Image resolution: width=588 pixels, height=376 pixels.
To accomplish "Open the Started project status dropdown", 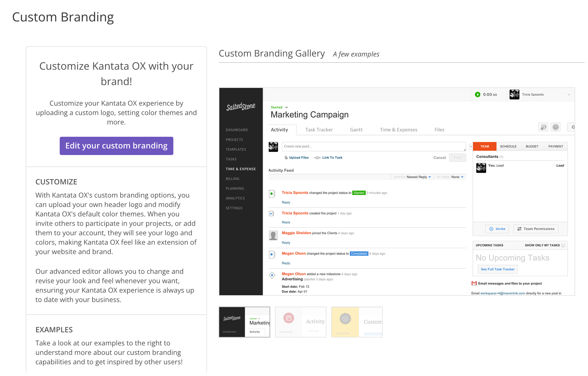I will (280, 107).
